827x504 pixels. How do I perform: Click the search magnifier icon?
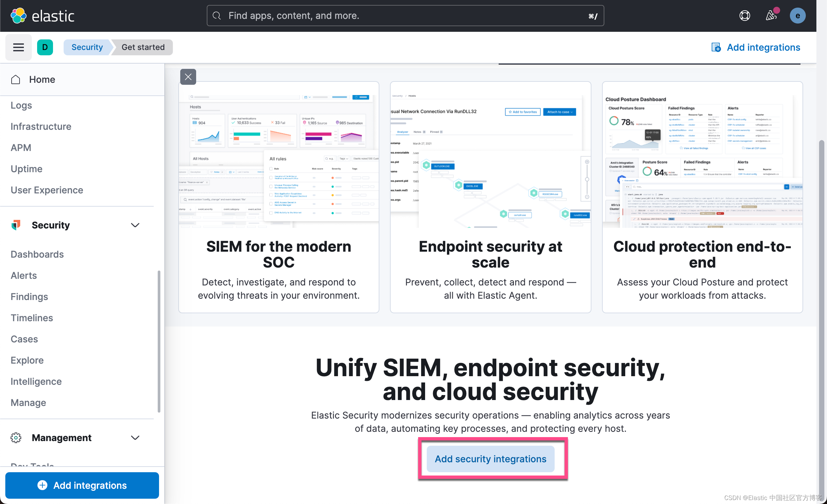pyautogui.click(x=217, y=16)
